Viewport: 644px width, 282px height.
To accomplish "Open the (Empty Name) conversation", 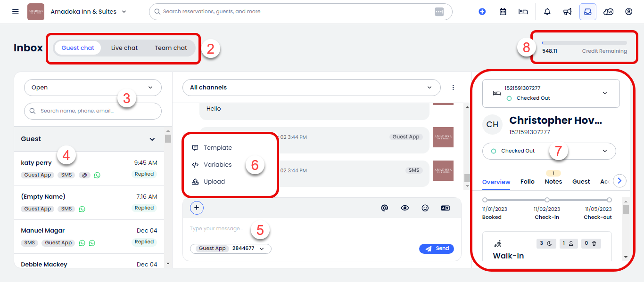I will (89, 202).
